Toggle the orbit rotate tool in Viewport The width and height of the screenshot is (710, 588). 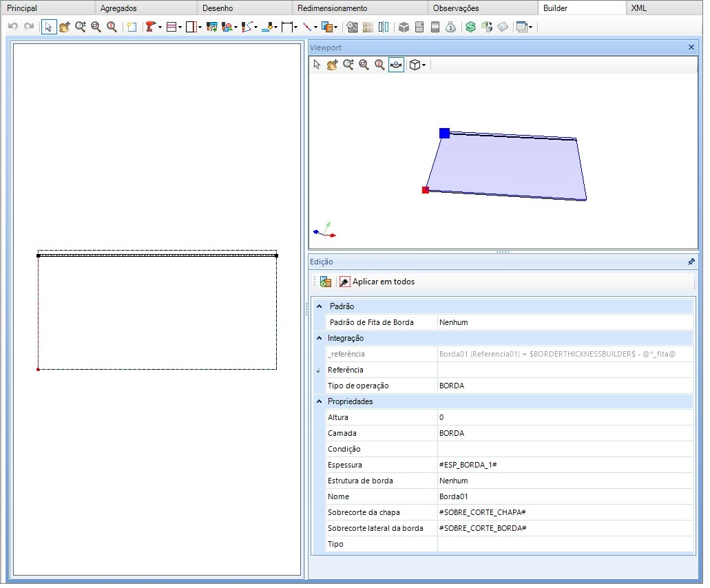pos(396,65)
